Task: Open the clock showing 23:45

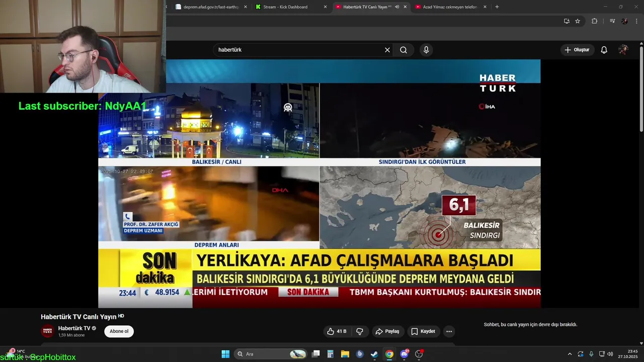Action: [628, 354]
